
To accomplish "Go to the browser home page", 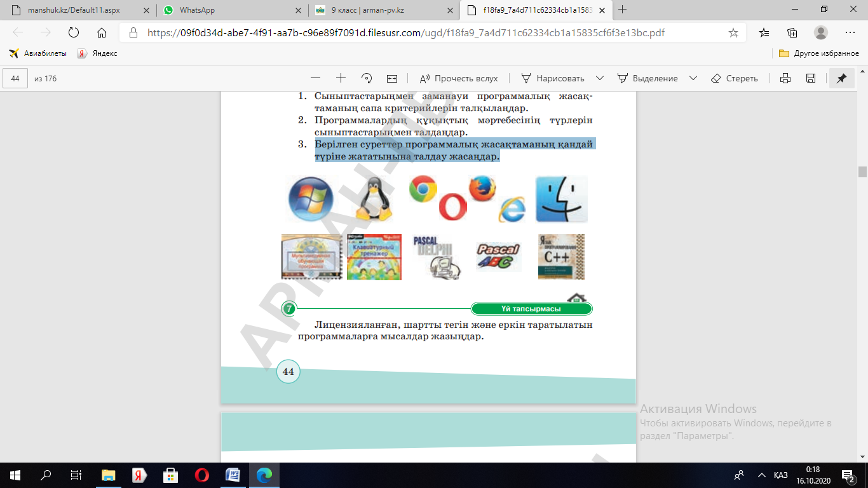I will (x=101, y=32).
